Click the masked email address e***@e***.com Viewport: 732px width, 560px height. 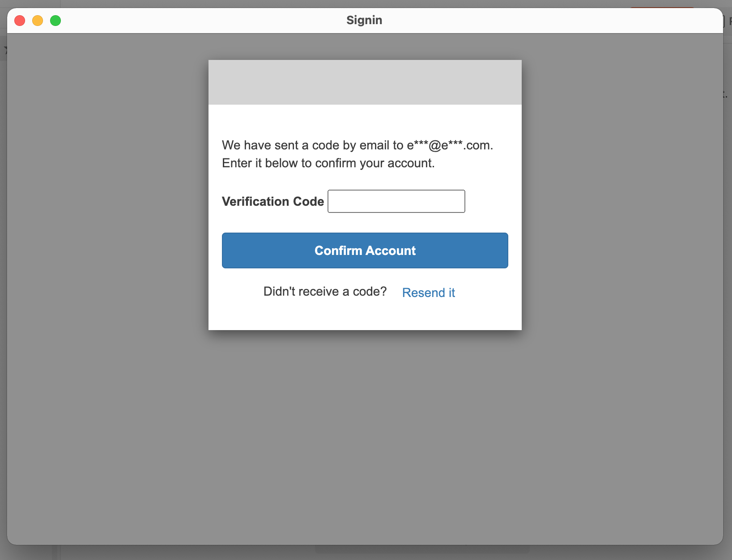tap(449, 145)
